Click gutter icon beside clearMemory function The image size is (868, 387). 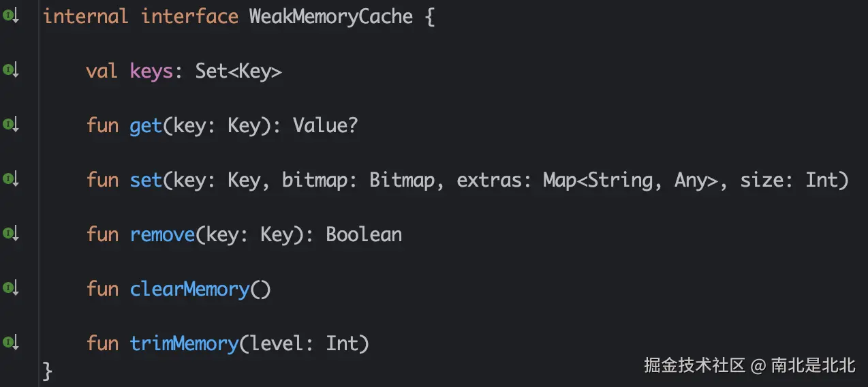pos(10,288)
